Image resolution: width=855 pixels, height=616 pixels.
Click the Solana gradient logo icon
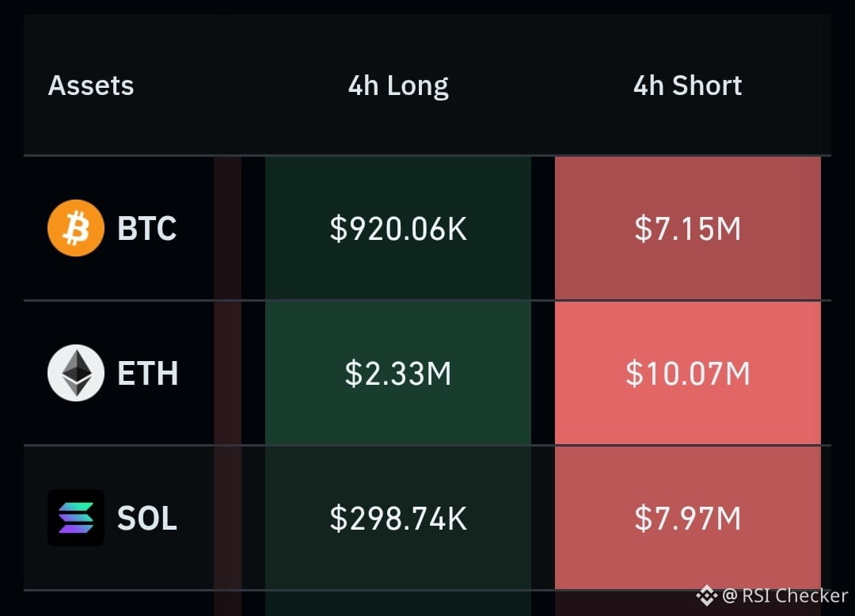(76, 518)
